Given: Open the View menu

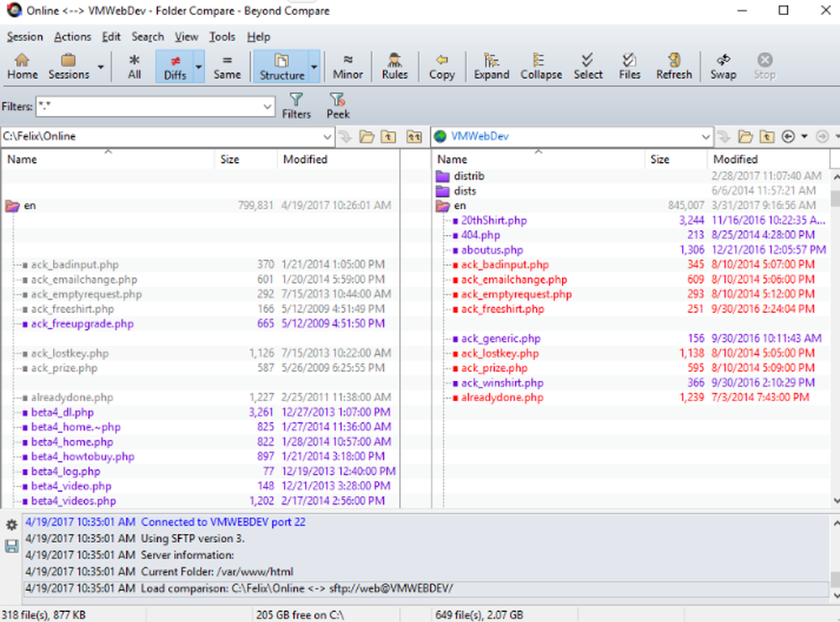Looking at the screenshot, I should point(186,37).
